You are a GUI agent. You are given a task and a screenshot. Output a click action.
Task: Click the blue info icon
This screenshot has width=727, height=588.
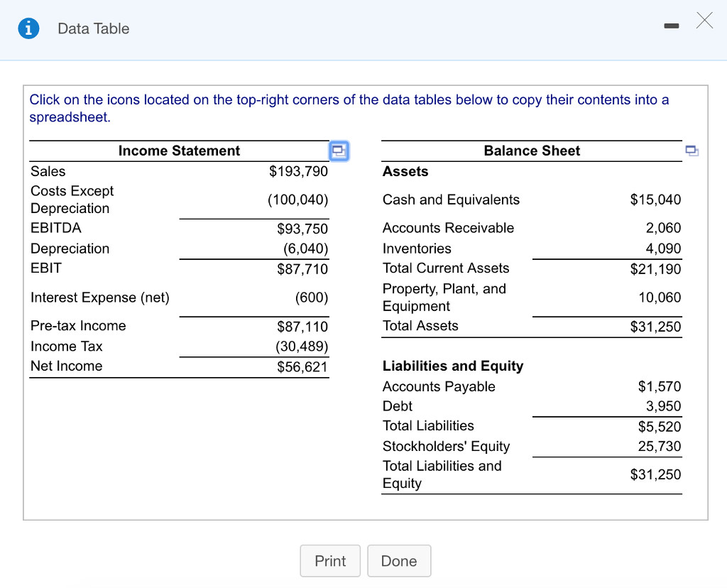pyautogui.click(x=28, y=28)
